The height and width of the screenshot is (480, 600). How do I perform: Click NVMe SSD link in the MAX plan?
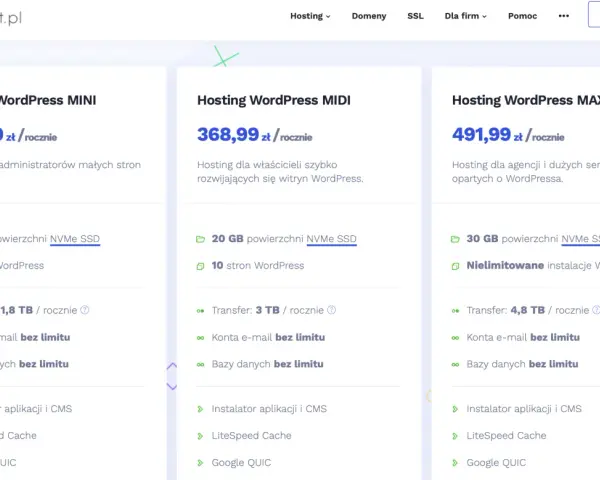pyautogui.click(x=580, y=239)
